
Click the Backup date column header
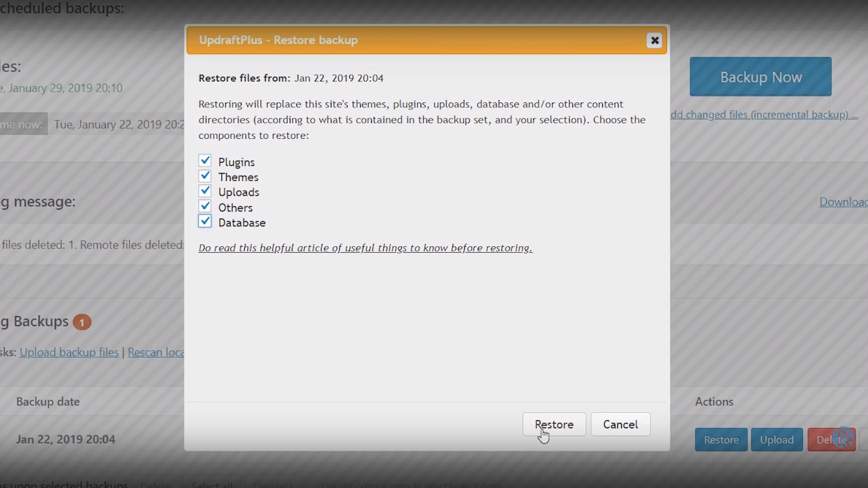pyautogui.click(x=48, y=402)
